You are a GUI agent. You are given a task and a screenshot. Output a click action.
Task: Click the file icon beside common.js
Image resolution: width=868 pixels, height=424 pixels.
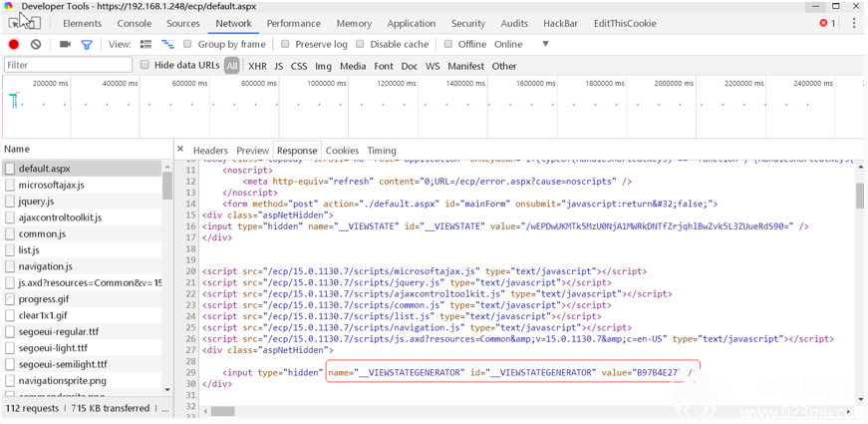[10, 233]
